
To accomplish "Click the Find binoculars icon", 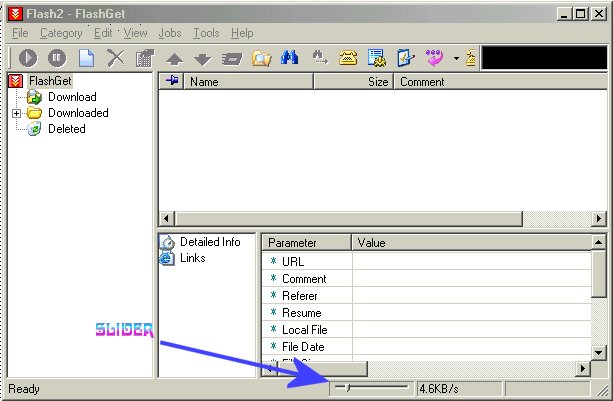I will click(x=290, y=58).
